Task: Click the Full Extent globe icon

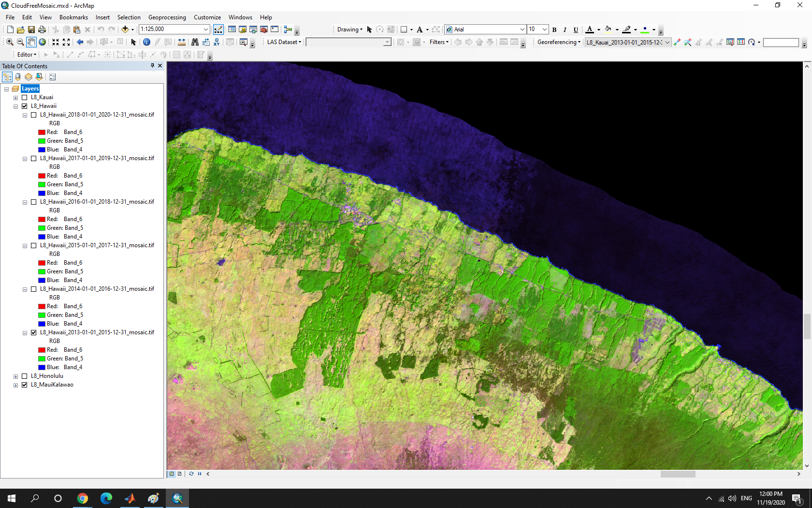Action: point(43,42)
